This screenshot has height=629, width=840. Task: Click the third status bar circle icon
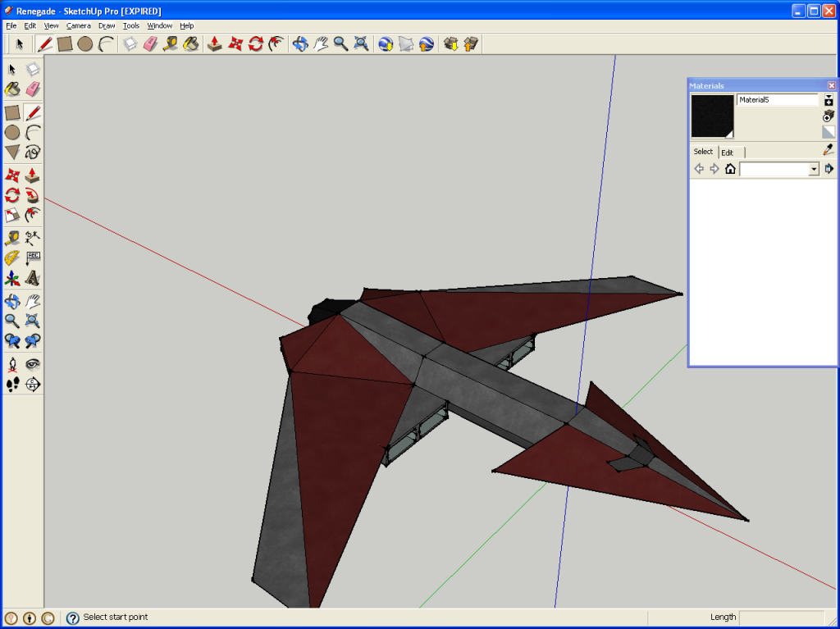pyautogui.click(x=48, y=618)
